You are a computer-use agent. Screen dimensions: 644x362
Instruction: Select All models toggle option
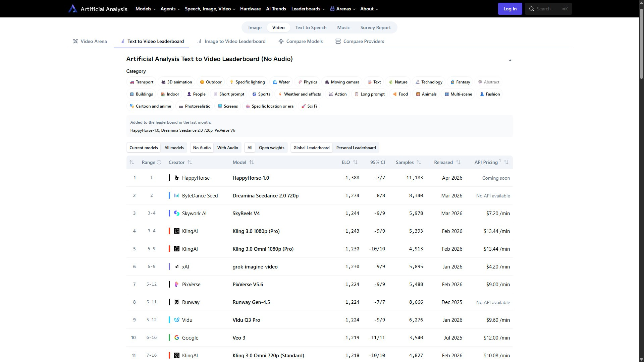click(174, 148)
